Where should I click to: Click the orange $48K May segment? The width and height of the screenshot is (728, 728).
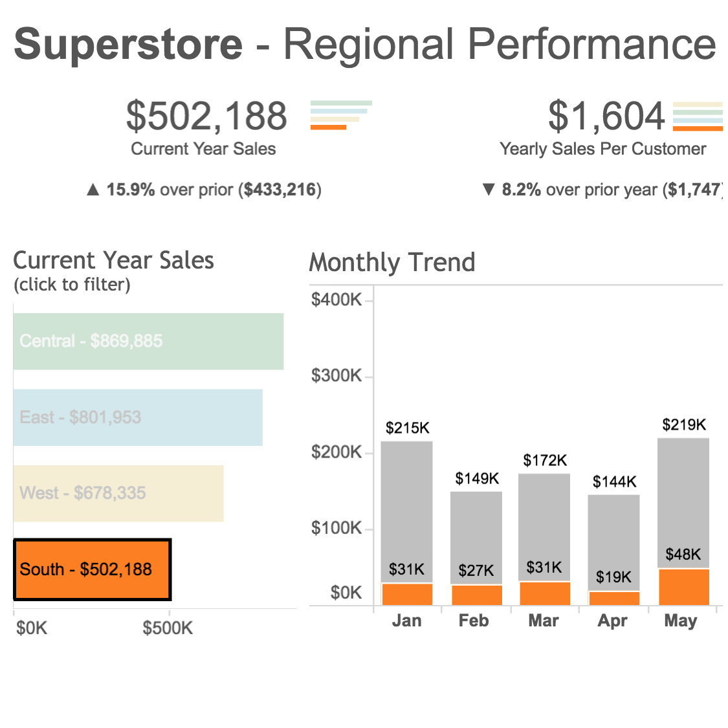(683, 587)
